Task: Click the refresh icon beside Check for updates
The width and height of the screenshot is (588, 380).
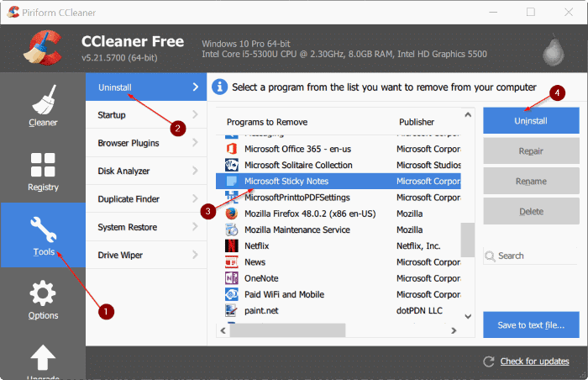Action: coord(489,362)
